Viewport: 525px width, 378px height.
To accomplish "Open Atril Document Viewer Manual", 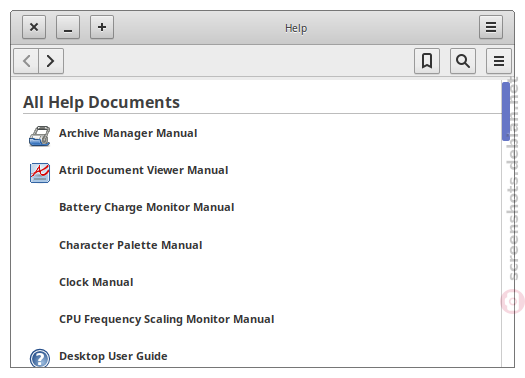I will tap(143, 170).
